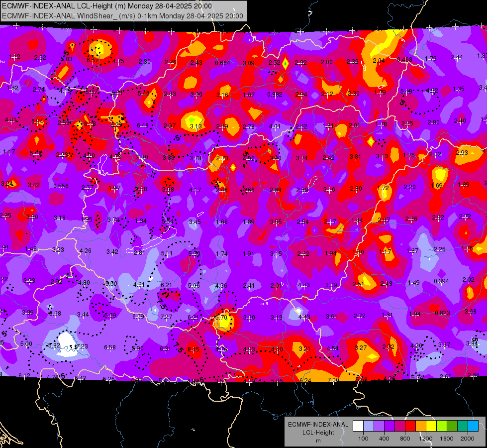This screenshot has width=487, height=448.
Task: Click the wind shear value '2.93'
Action: pyautogui.click(x=462, y=152)
